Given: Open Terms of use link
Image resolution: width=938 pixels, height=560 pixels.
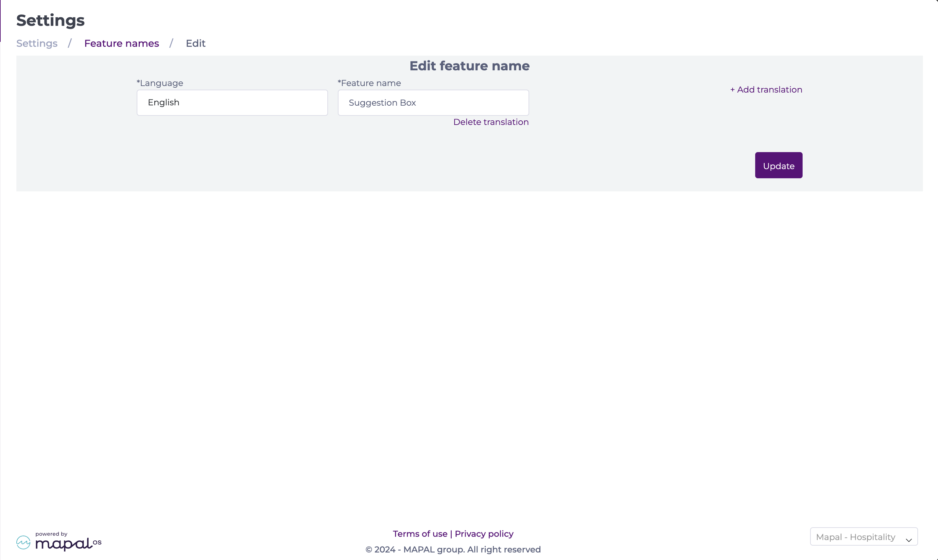Looking at the screenshot, I should (x=420, y=534).
